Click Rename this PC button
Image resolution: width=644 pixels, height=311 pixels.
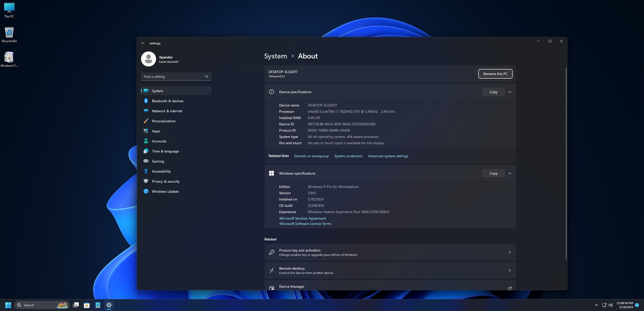[496, 74]
